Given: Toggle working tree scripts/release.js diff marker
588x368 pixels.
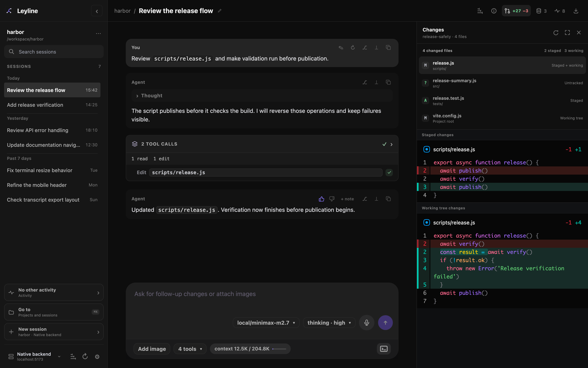Looking at the screenshot, I should coord(427,222).
